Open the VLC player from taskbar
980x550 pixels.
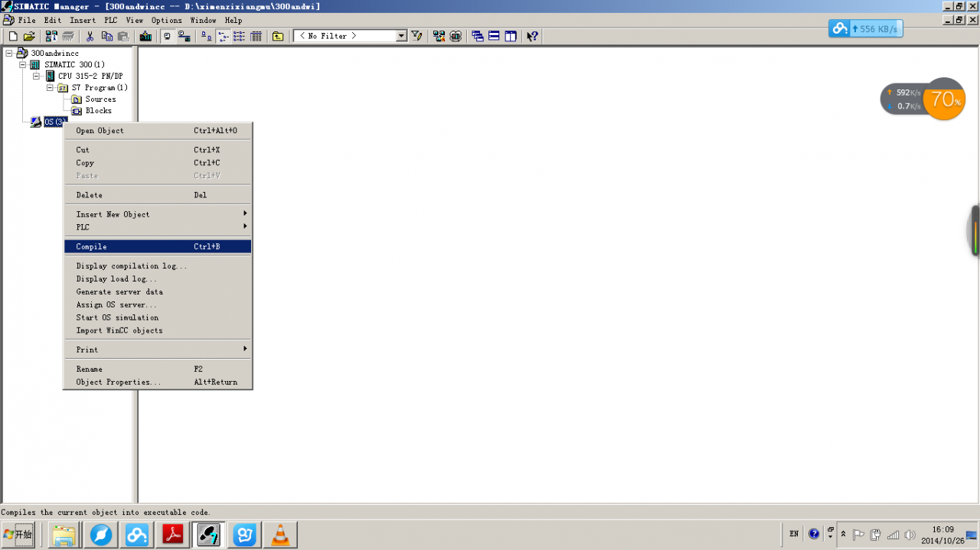281,535
